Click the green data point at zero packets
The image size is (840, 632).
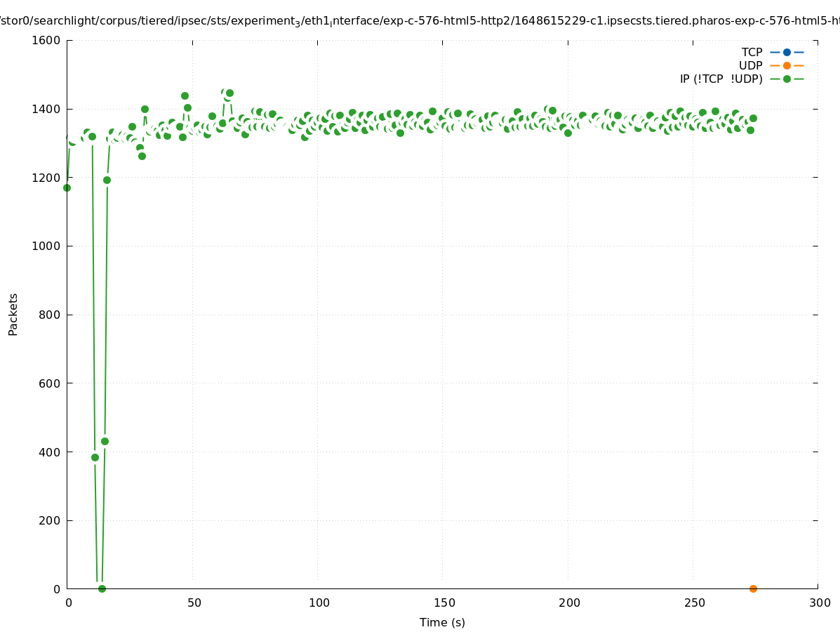coord(102,588)
